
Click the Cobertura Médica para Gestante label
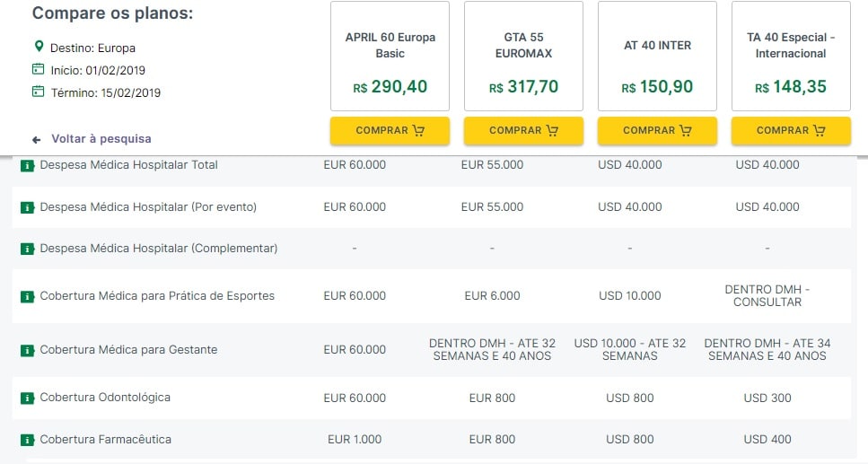(x=128, y=349)
